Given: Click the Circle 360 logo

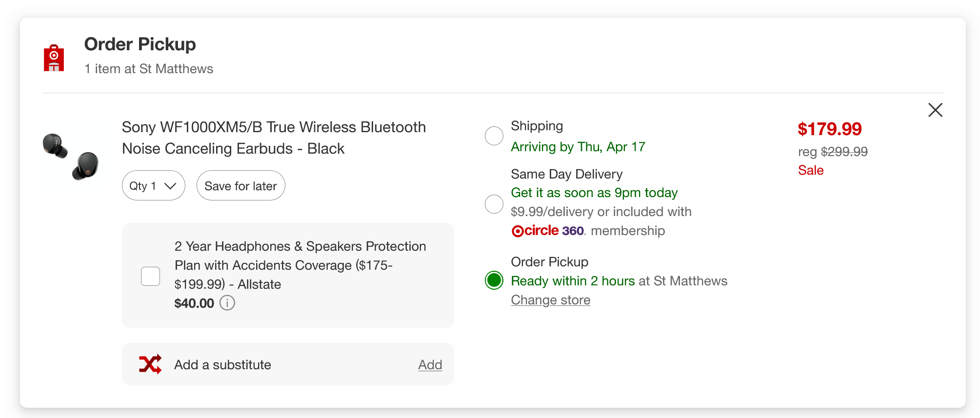Looking at the screenshot, I should pyautogui.click(x=548, y=231).
